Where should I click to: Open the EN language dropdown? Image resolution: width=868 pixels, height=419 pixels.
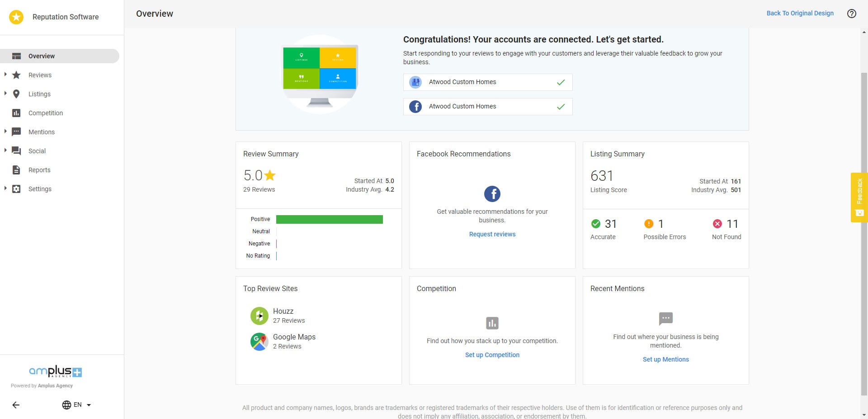(x=77, y=405)
